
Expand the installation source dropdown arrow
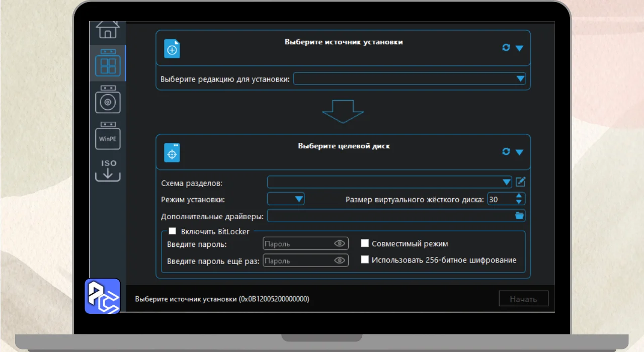pos(519,48)
